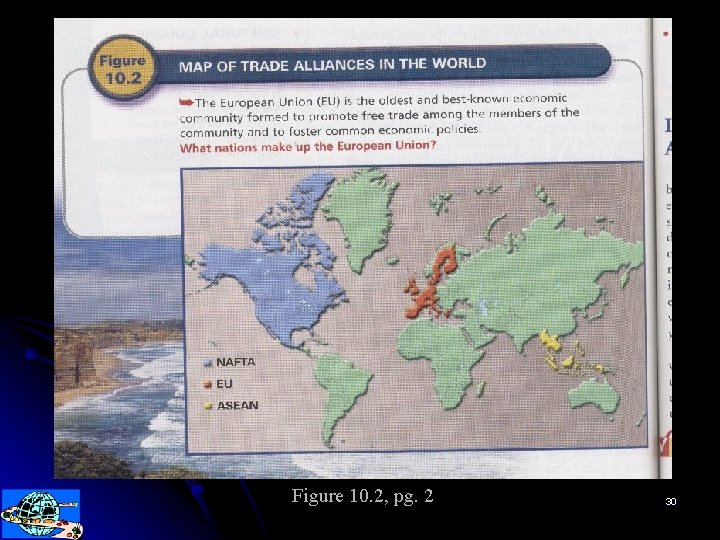Click the Figure 10.2 round badge

tap(123, 68)
